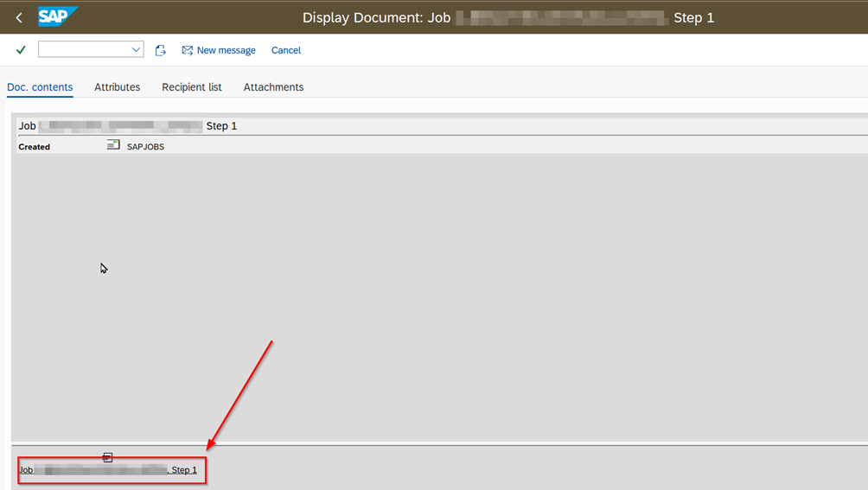
Task: Click the SAP logo in header
Action: point(58,16)
